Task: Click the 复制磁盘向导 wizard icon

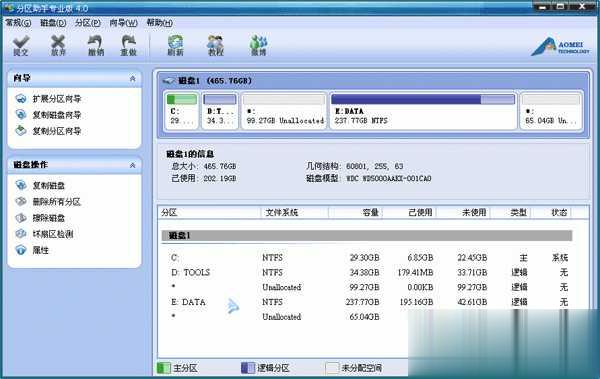Action: 21,115
